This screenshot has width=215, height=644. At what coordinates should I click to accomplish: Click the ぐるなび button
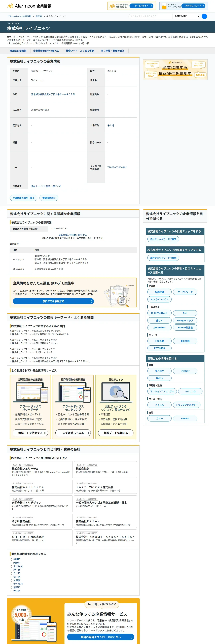(x=185, y=371)
